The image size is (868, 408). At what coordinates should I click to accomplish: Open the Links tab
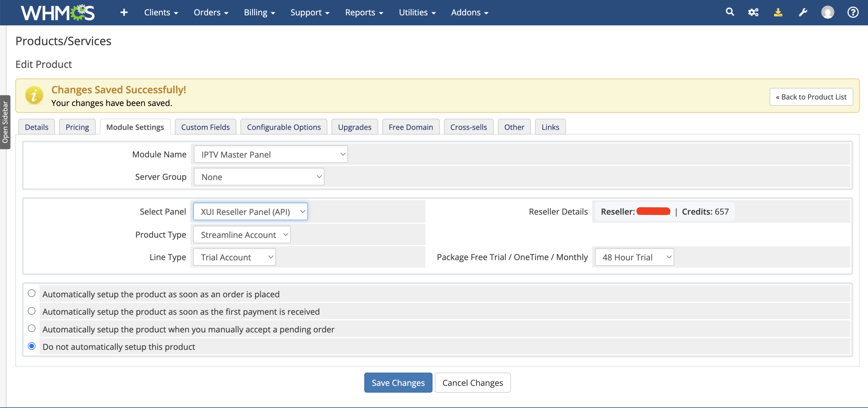tap(550, 127)
